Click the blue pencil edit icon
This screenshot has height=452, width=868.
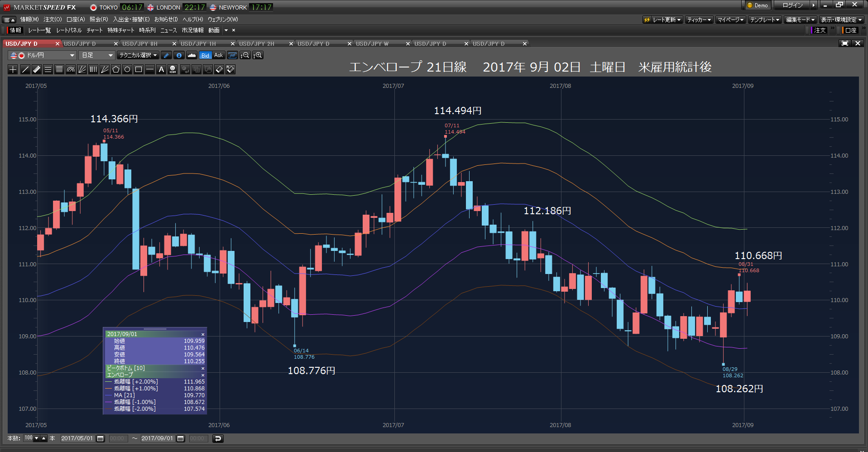167,55
